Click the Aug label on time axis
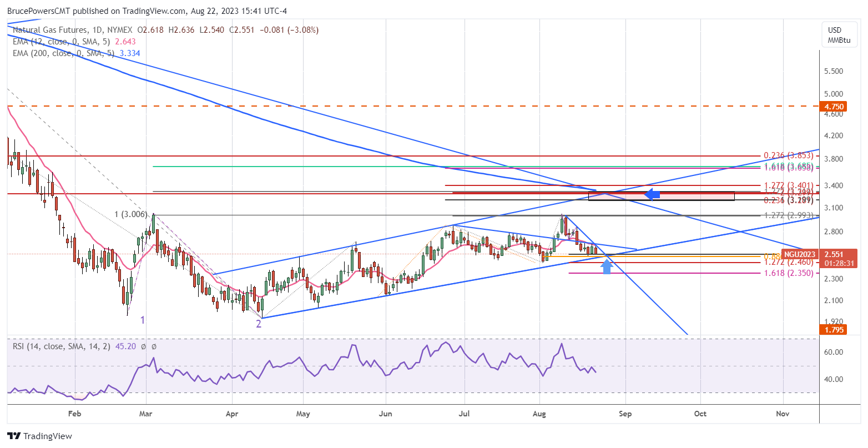Image resolution: width=868 pixels, height=448 pixels. 539,414
